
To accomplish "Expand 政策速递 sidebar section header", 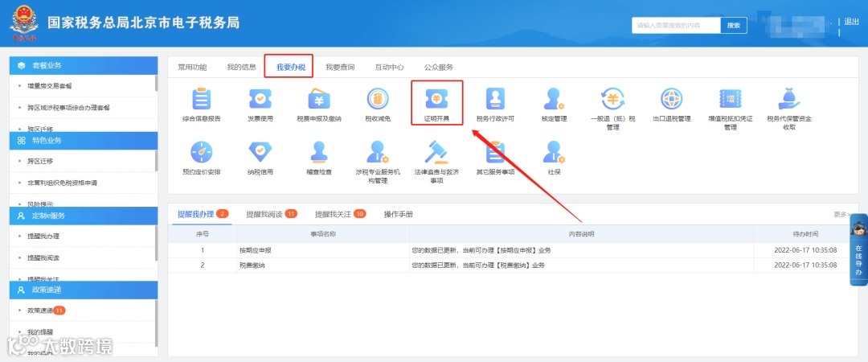I will 84,290.
